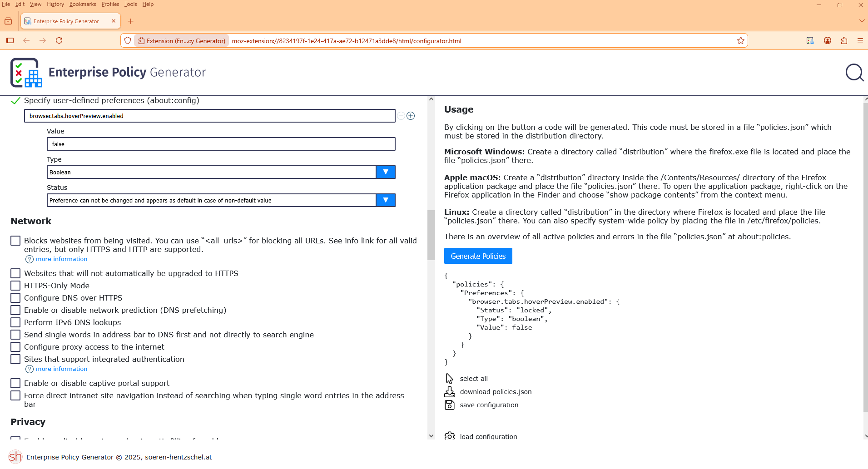
Task: Enable the HTTPS-Only Mode checkbox
Action: (15, 286)
